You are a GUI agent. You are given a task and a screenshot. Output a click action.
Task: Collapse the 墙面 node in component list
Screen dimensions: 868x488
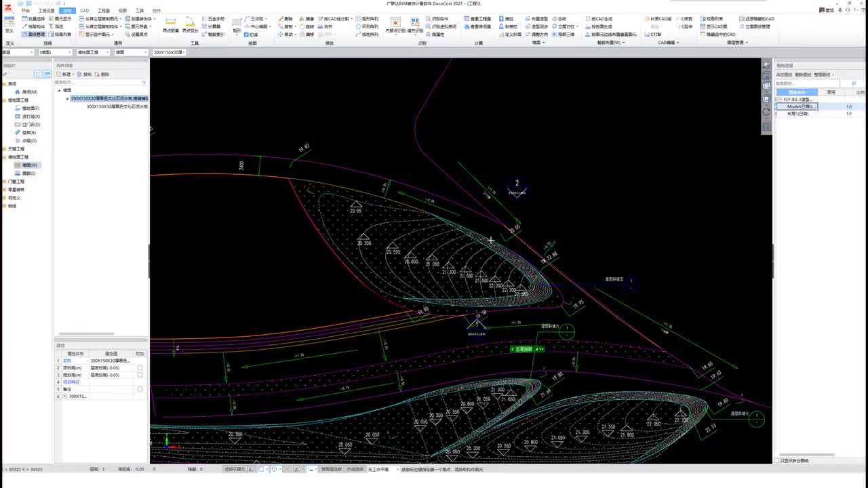point(60,90)
